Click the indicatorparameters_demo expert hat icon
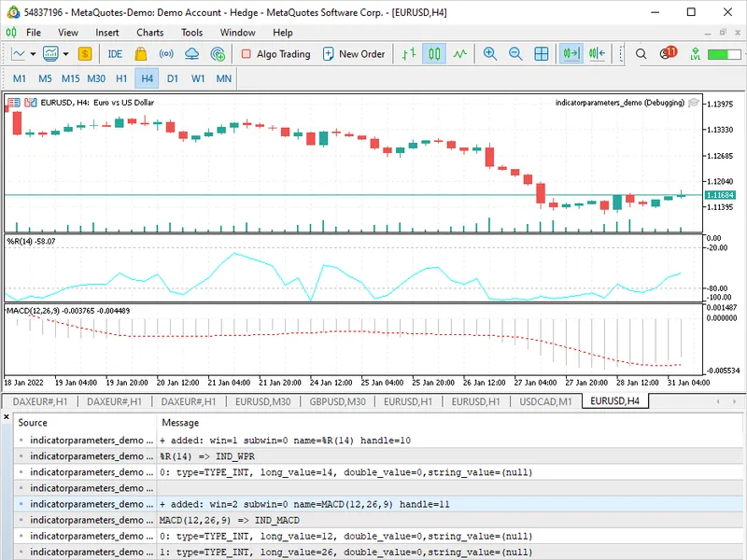Image resolution: width=747 pixels, height=560 pixels. 694,103
